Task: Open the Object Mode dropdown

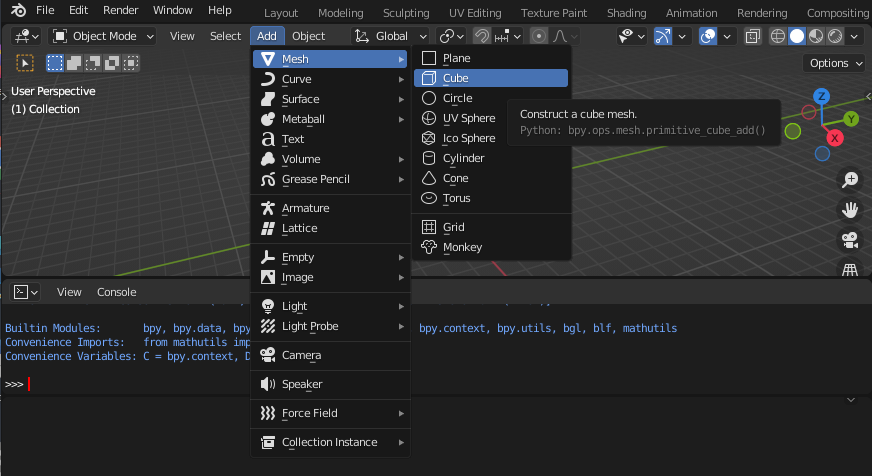Action: click(x=104, y=36)
